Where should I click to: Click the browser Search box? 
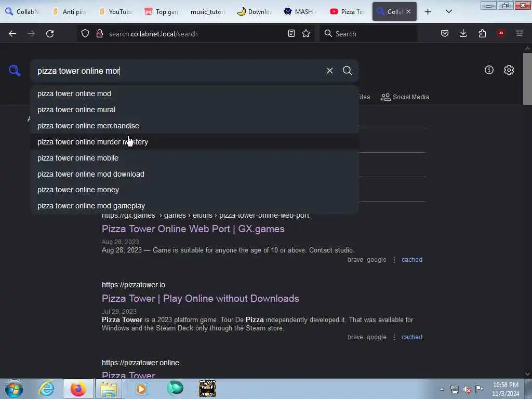(368, 34)
